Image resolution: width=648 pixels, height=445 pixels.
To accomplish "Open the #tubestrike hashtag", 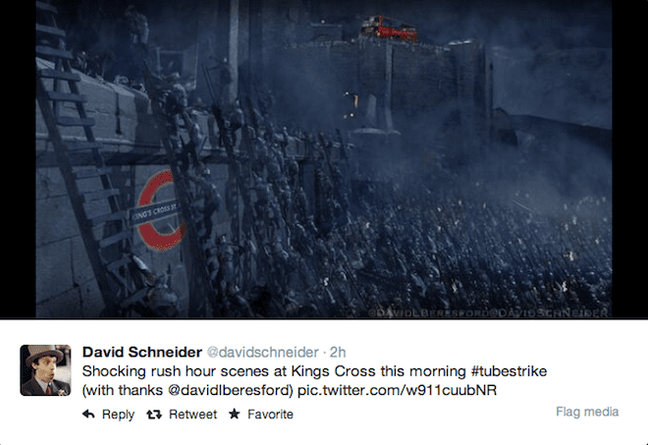I will tap(509, 371).
